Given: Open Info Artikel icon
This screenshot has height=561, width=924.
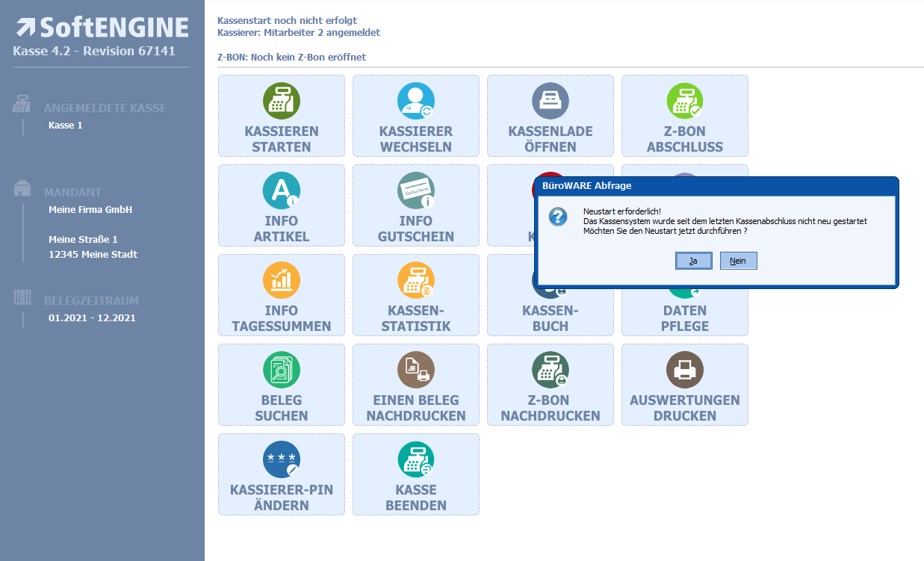Looking at the screenshot, I should (x=282, y=191).
